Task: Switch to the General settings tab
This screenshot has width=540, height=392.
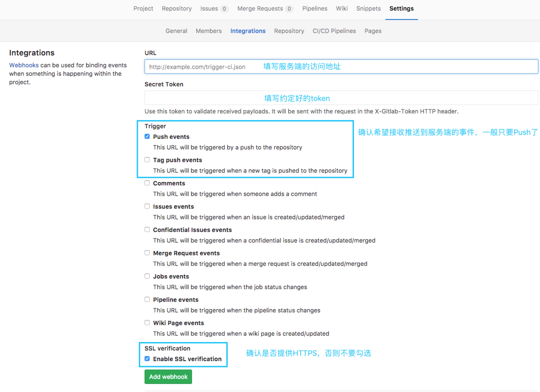Action: [176, 31]
